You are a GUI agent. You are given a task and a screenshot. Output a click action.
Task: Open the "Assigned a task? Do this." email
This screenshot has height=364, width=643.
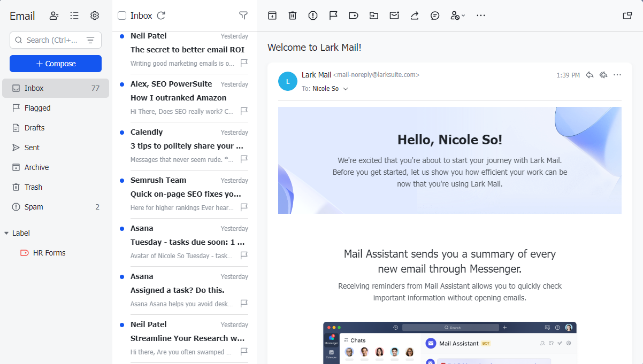tap(185, 291)
